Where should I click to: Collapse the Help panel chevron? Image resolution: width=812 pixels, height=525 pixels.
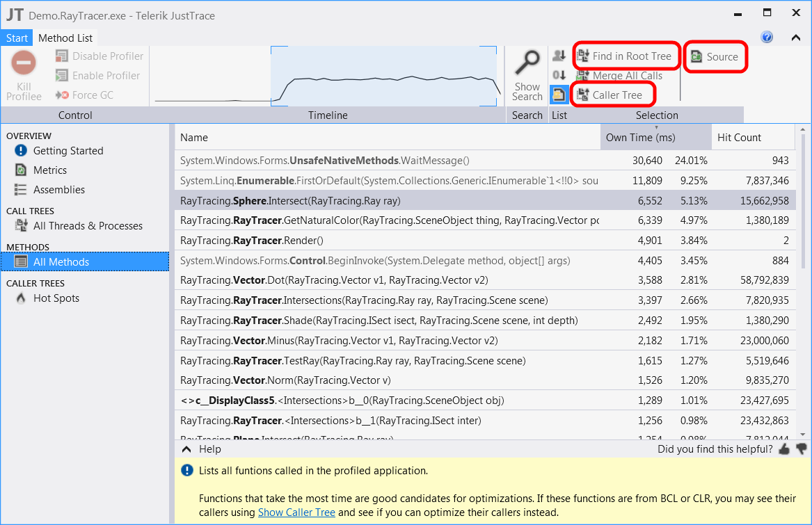click(x=186, y=449)
